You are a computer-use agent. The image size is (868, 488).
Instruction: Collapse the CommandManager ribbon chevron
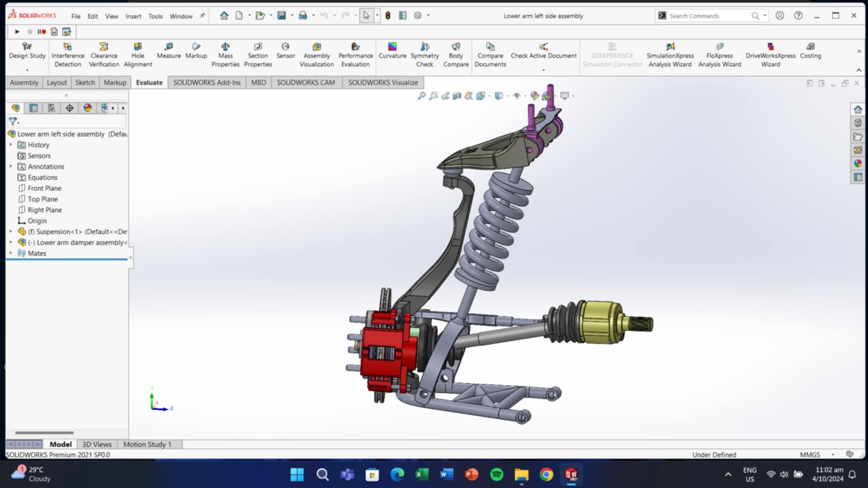click(x=859, y=70)
